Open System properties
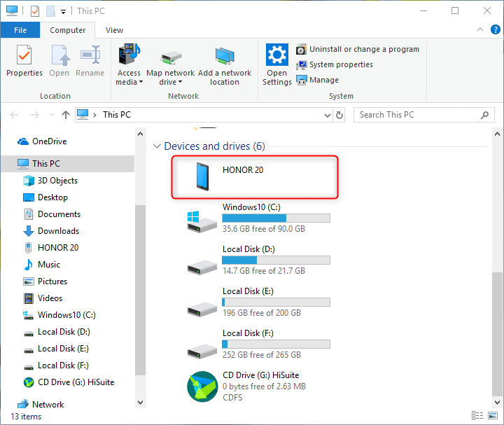Image resolution: width=504 pixels, height=425 pixels. click(x=335, y=64)
